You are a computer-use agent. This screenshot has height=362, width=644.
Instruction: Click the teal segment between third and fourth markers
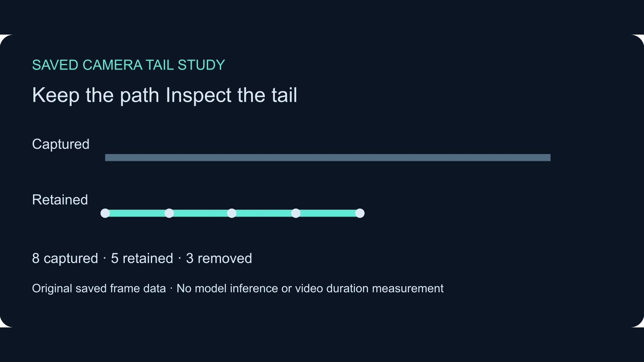point(264,213)
